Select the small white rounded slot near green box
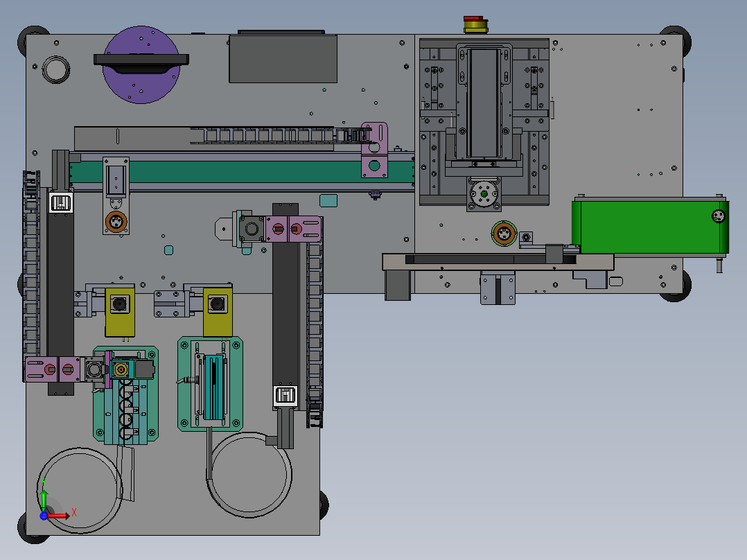 pos(616,281)
